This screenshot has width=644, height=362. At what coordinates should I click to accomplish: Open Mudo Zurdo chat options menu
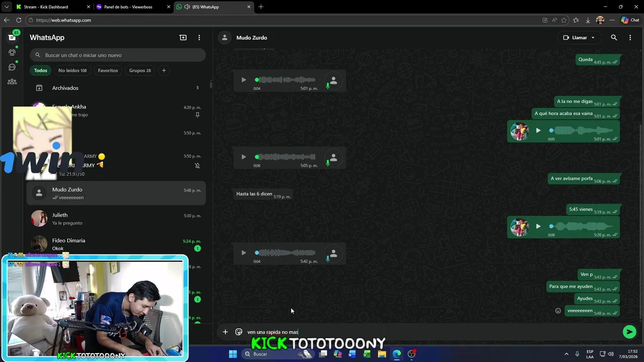pos(630,38)
